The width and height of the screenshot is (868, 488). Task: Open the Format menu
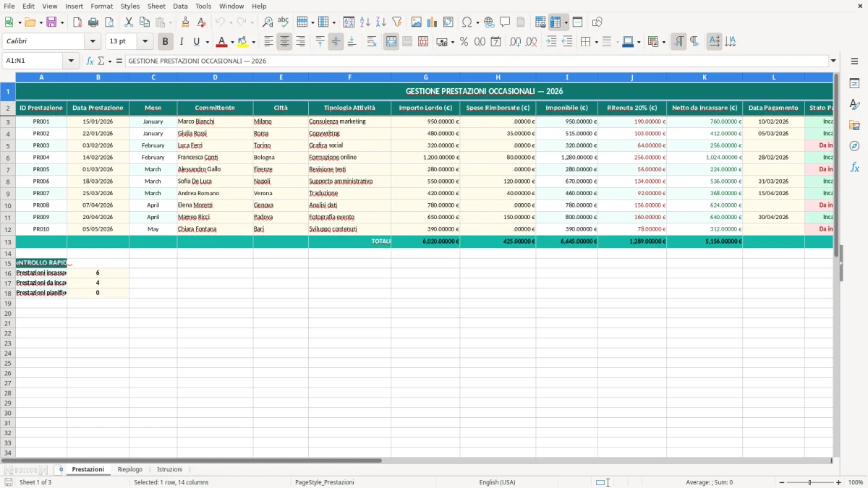101,6
